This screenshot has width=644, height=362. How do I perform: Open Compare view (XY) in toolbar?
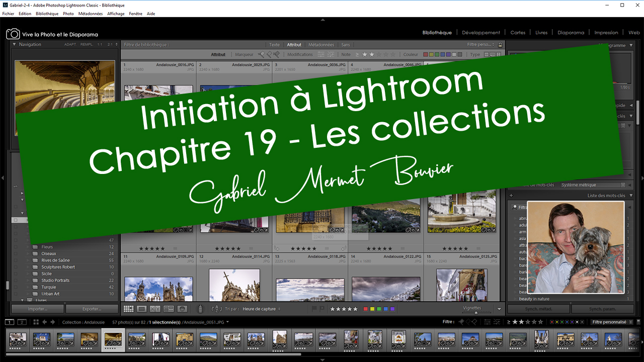pyautogui.click(x=155, y=309)
